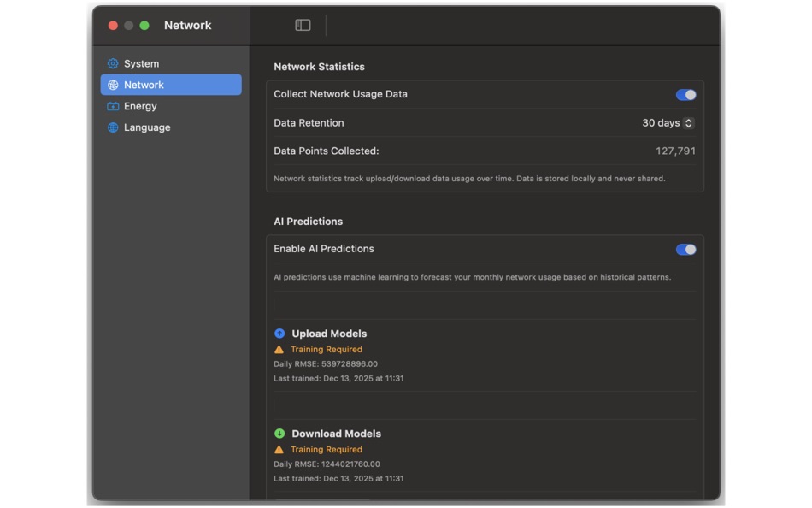812x508 pixels.
Task: Open System settings via the gear icon
Action: [111, 63]
